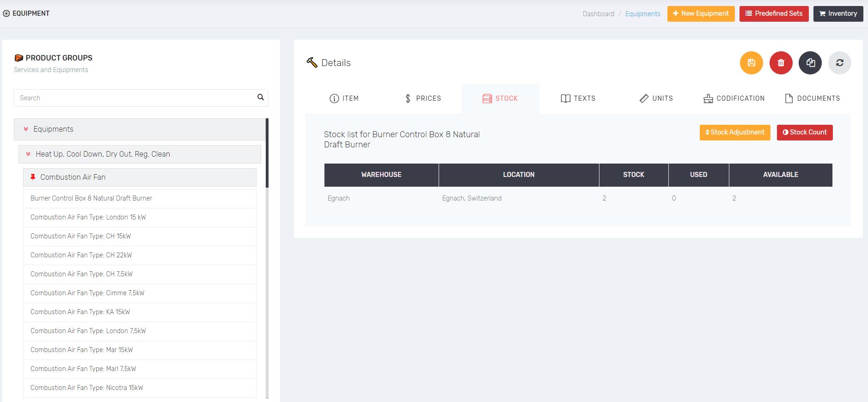Click the pin icon beside Combustion Air Fan
The height and width of the screenshot is (402, 868).
click(33, 177)
